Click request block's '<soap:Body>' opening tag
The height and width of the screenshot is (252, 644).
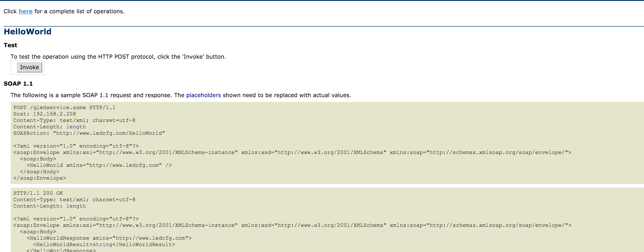click(x=38, y=159)
